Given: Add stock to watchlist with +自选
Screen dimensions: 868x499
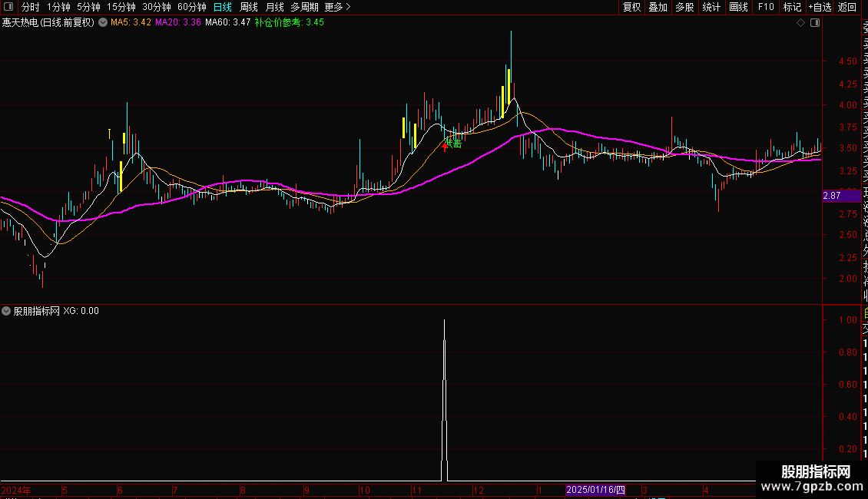Looking at the screenshot, I should tap(820, 7).
